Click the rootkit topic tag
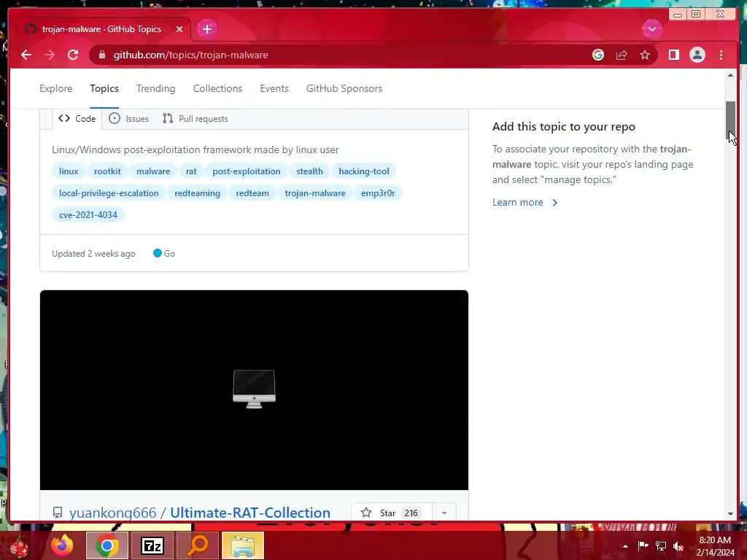Viewport: 747px width, 560px height. pyautogui.click(x=107, y=171)
